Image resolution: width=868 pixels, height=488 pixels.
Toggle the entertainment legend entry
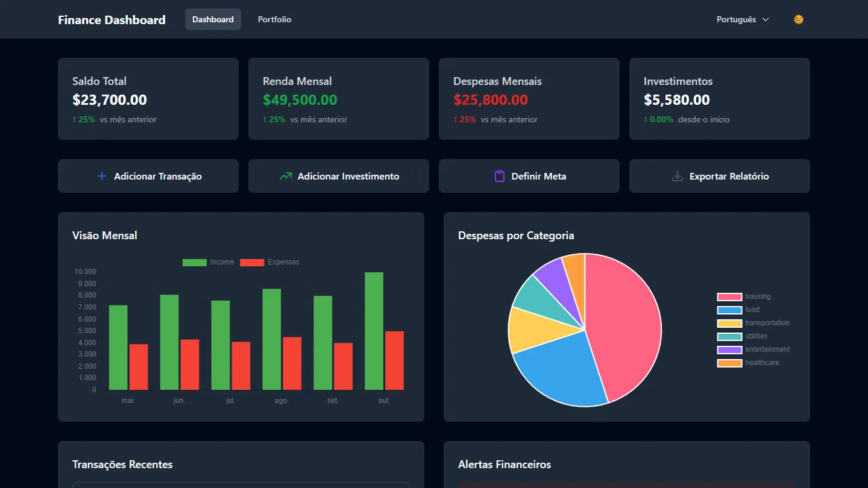753,349
